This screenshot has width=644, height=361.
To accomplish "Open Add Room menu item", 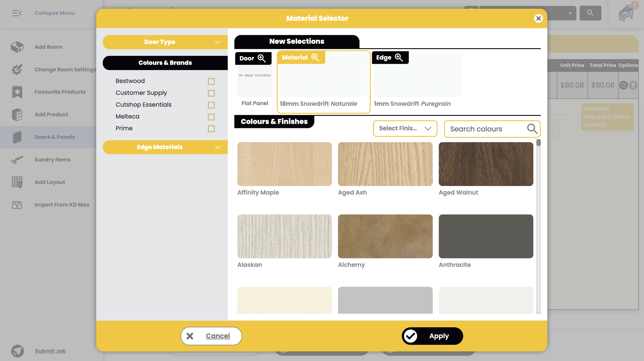I will coord(48,47).
